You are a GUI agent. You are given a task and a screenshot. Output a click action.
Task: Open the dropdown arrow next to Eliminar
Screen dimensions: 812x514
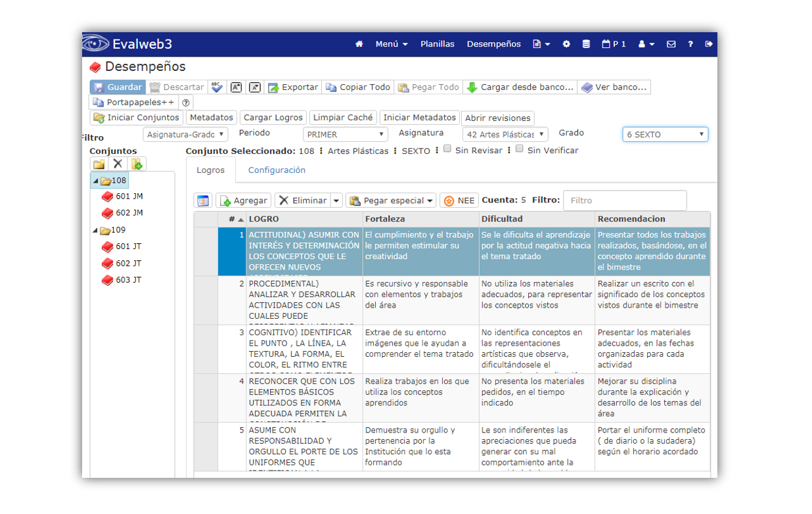pyautogui.click(x=336, y=200)
